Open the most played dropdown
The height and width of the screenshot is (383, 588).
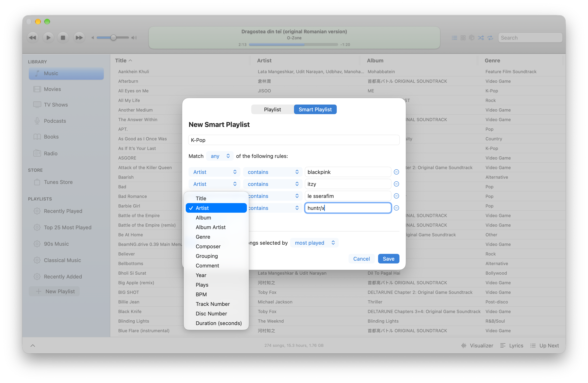click(x=314, y=243)
